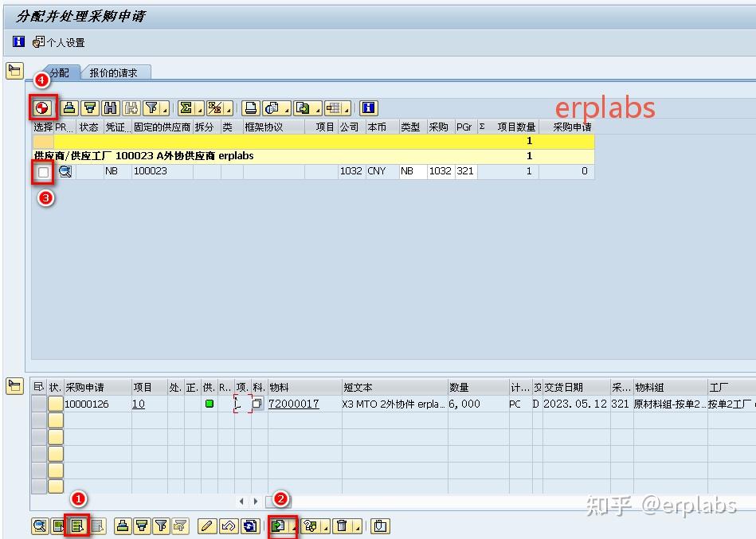756x539 pixels.
Task: Create purchase order via green arrow icon
Action: click(276, 526)
